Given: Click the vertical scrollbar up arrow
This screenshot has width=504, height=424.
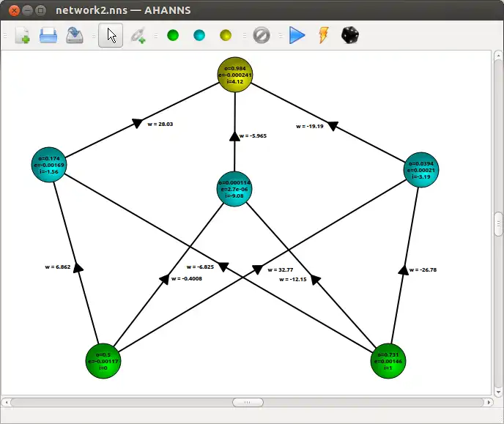Looking at the screenshot, I should pyautogui.click(x=498, y=55).
